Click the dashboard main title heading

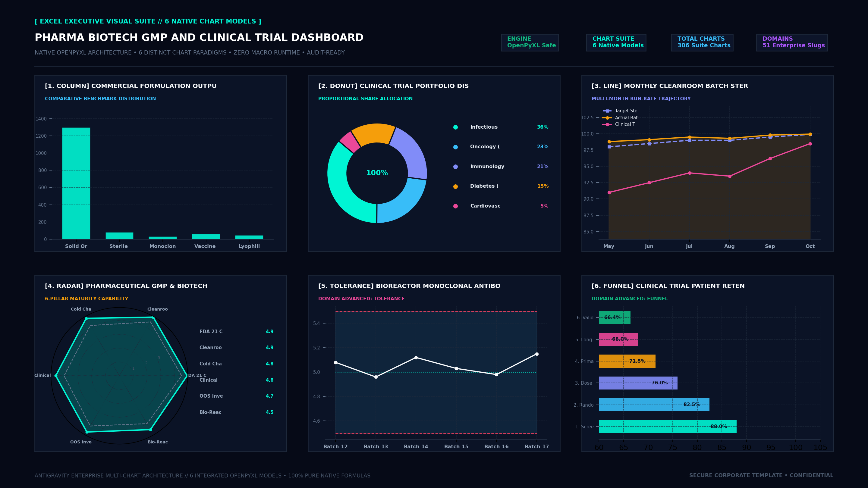199,37
